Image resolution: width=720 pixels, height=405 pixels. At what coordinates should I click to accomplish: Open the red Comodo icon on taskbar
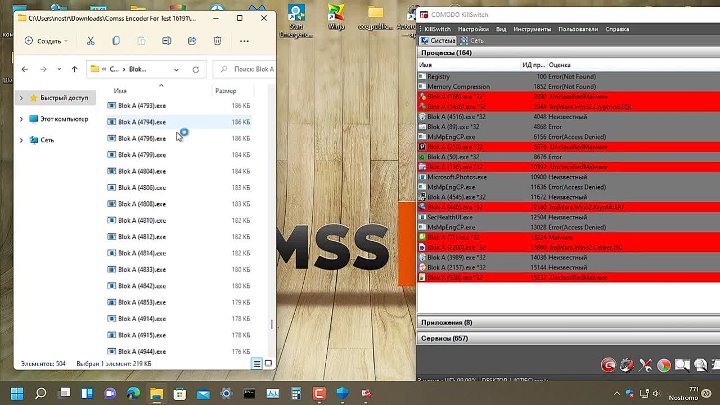(x=319, y=394)
